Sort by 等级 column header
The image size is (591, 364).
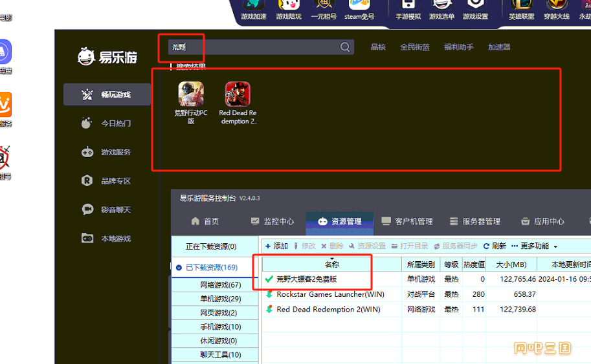(x=452, y=264)
